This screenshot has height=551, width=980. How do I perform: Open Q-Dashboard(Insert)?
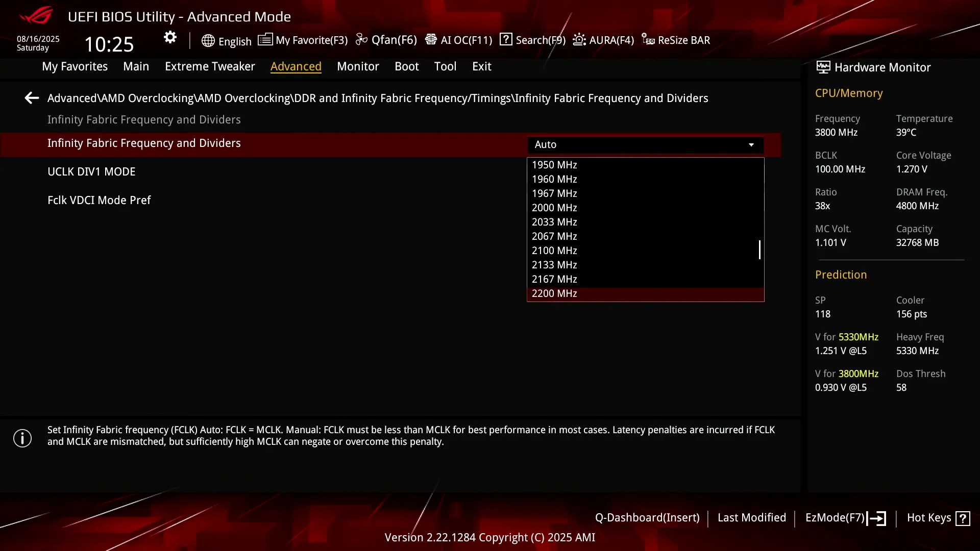pos(647,518)
